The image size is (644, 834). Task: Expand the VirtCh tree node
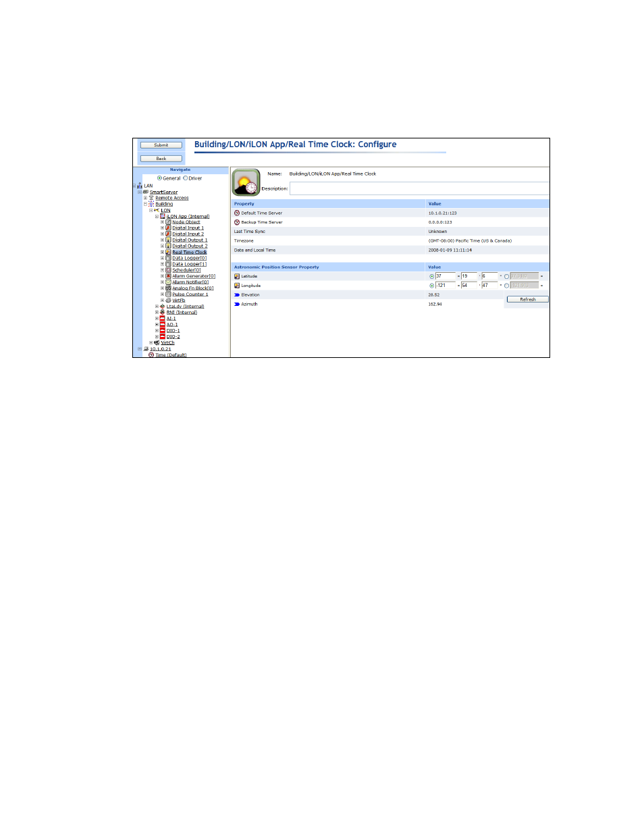click(x=151, y=342)
